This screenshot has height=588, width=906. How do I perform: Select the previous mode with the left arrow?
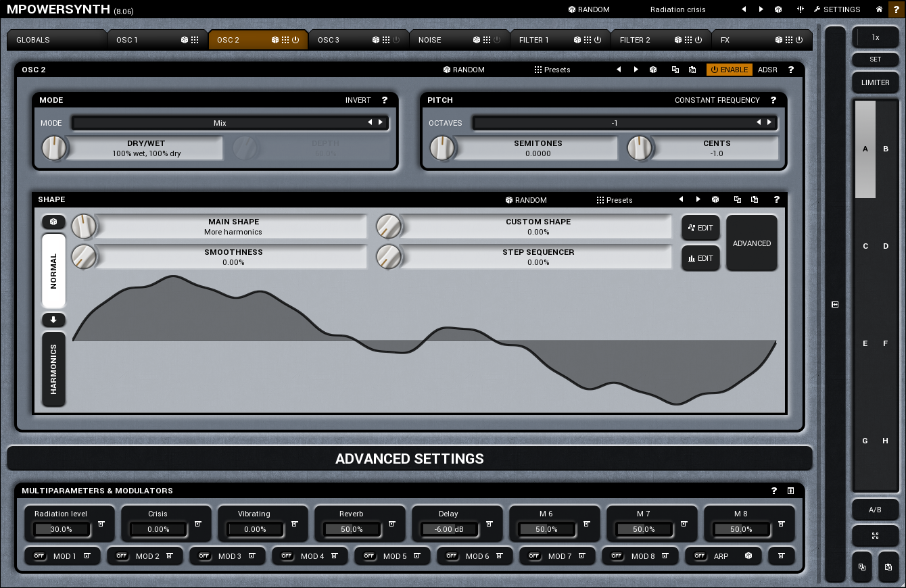pos(370,122)
